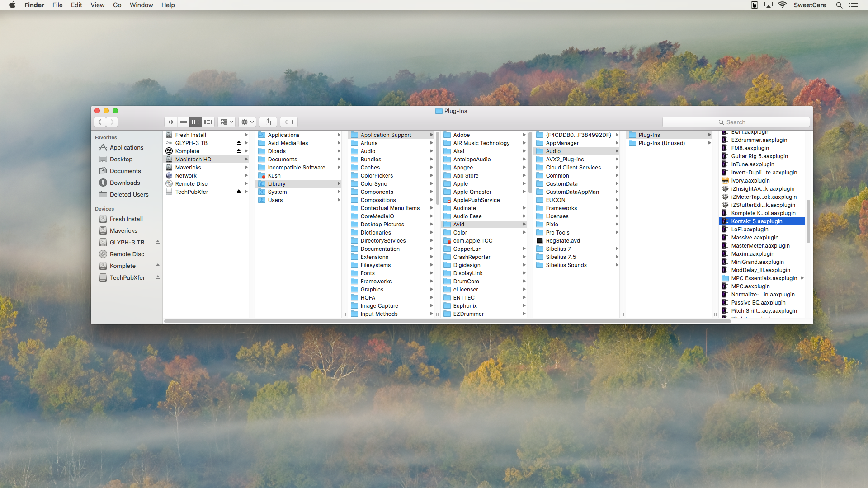Open Contextual Menu Items folder
The width and height of the screenshot is (868, 488).
[390, 208]
